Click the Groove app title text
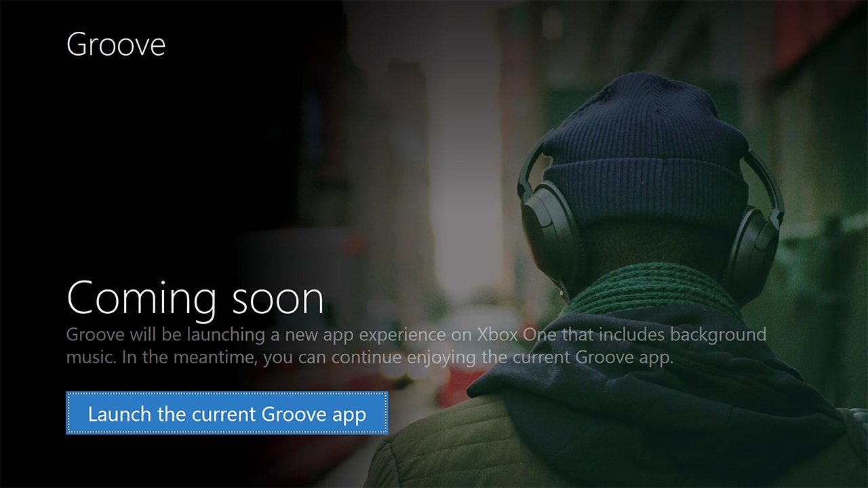Image resolution: width=868 pixels, height=488 pixels. click(116, 45)
